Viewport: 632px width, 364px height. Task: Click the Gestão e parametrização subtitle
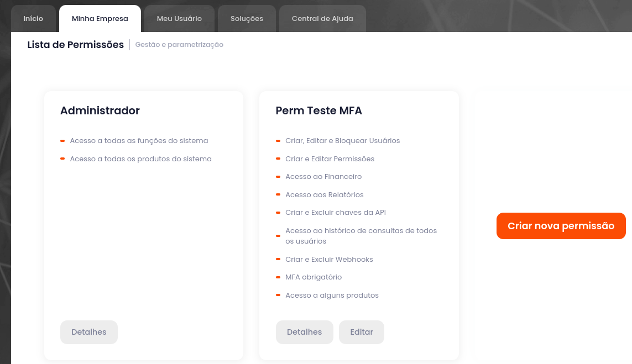179,45
